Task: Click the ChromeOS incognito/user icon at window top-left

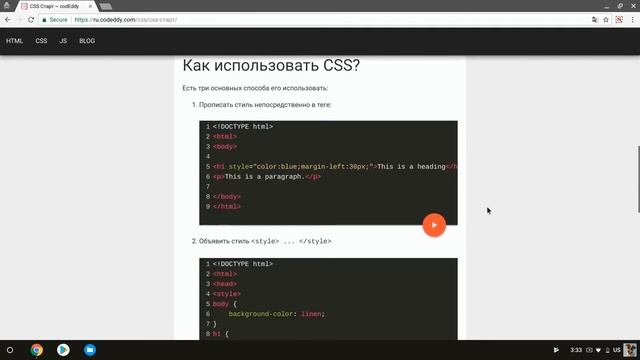Action: coord(7,6)
